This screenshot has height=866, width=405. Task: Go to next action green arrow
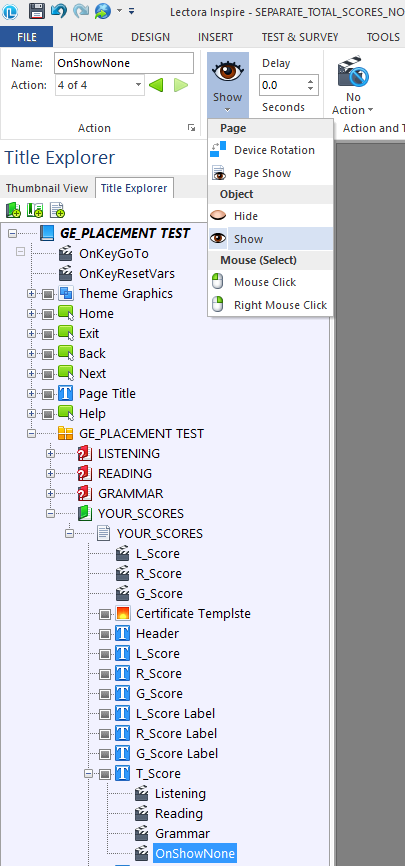(x=181, y=85)
